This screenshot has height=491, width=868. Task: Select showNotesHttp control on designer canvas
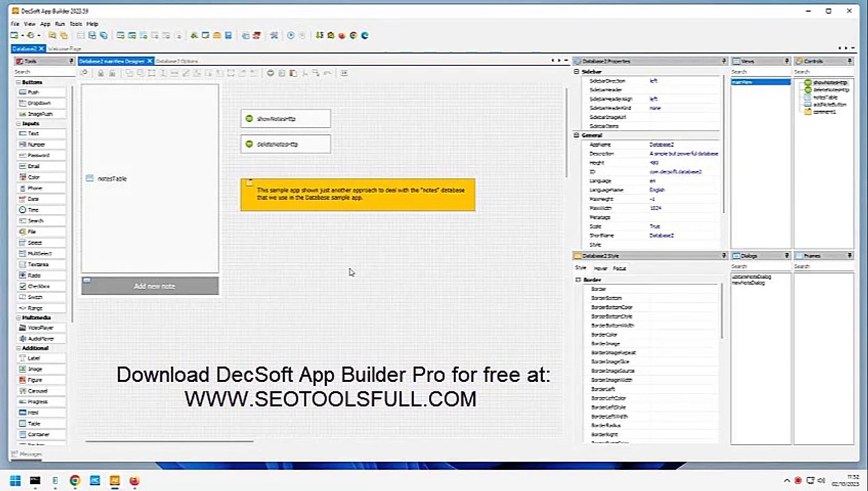(285, 119)
